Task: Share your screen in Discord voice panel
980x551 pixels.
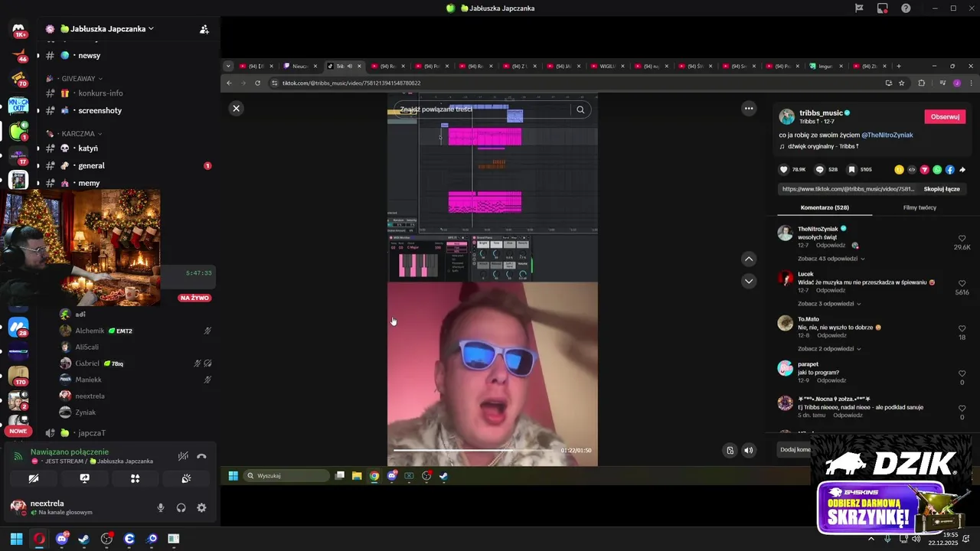Action: (84, 478)
